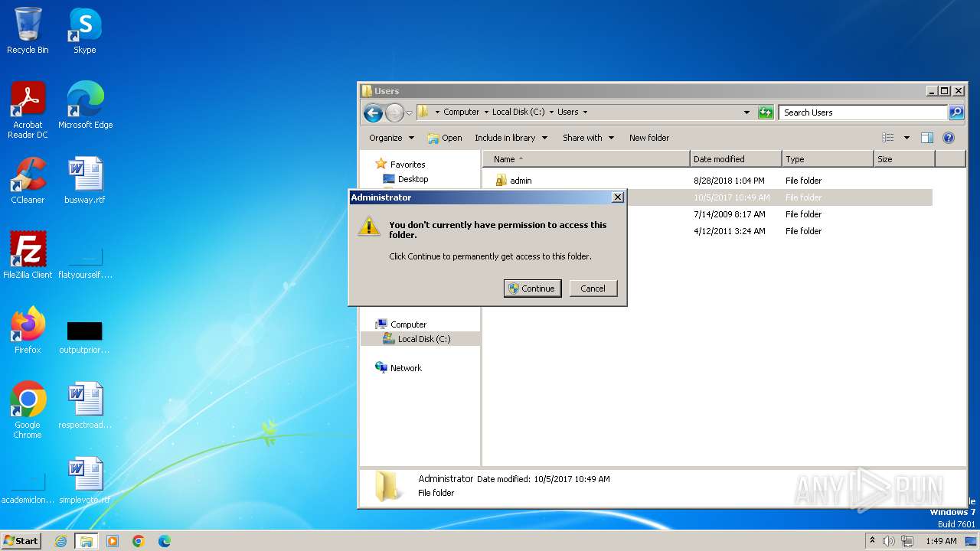Click the change view icon
This screenshot has width=980, height=551.
888,138
